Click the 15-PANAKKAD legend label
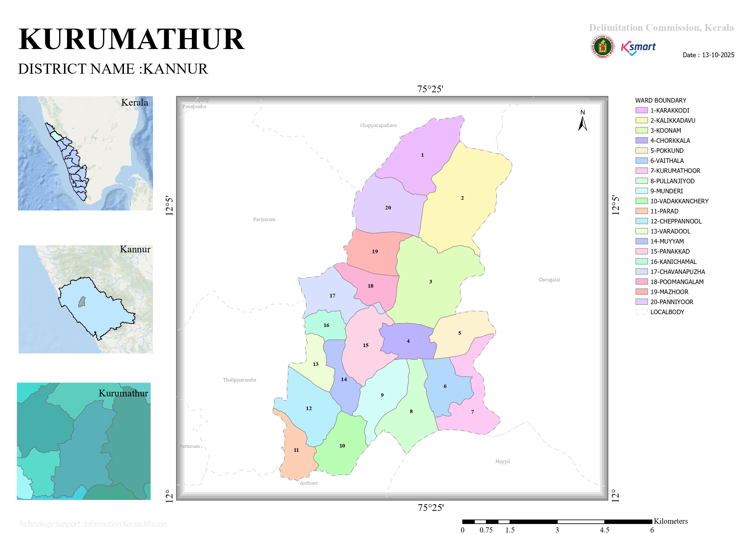 coord(670,251)
